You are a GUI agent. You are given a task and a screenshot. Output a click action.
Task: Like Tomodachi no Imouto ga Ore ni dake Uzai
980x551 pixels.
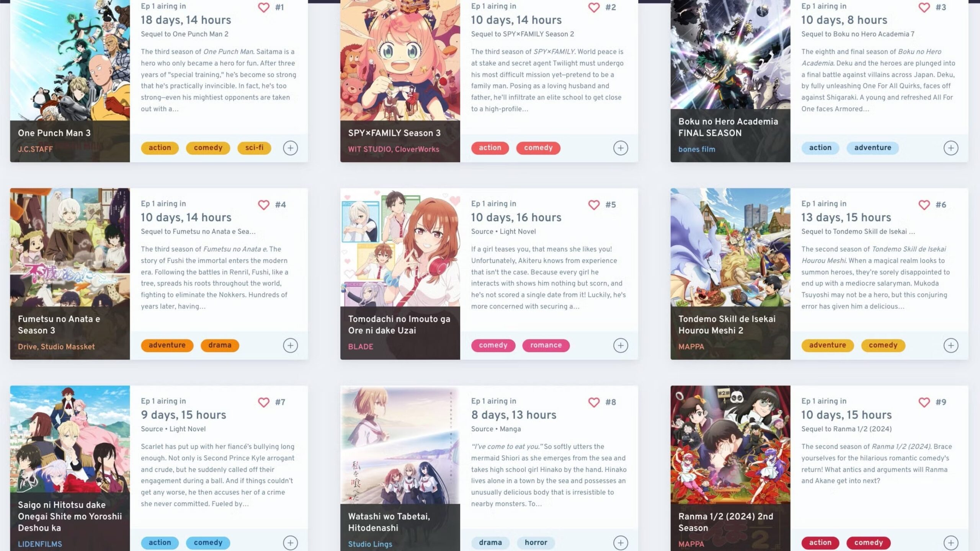(x=594, y=205)
